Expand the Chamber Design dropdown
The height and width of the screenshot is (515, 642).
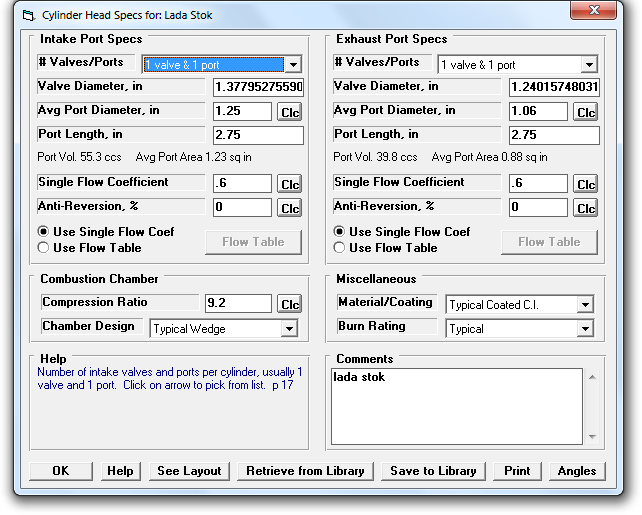click(x=288, y=328)
